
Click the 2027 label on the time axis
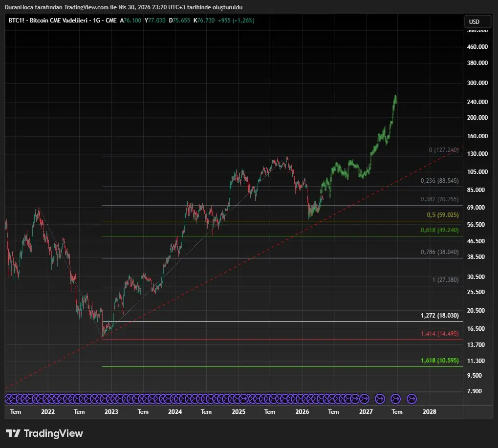coord(366,411)
